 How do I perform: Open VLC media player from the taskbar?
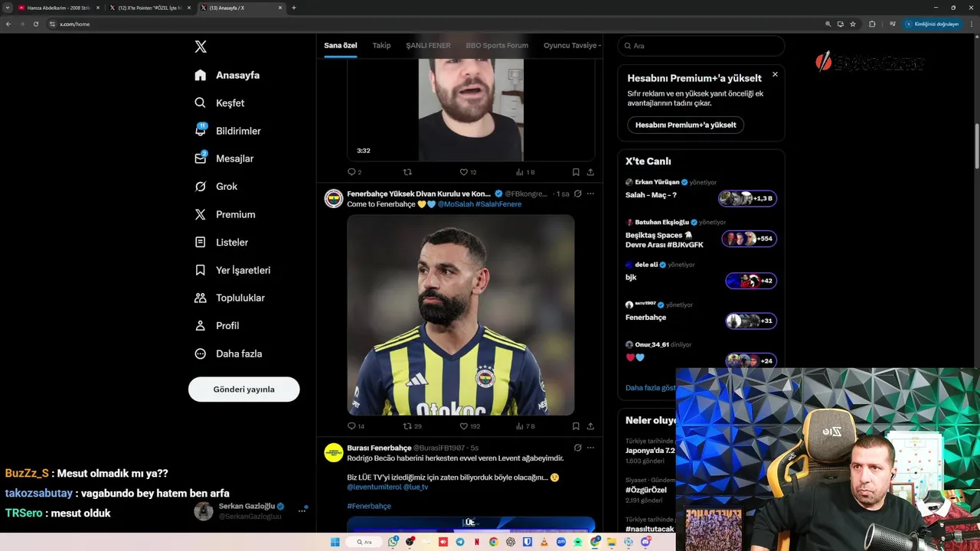point(544,542)
